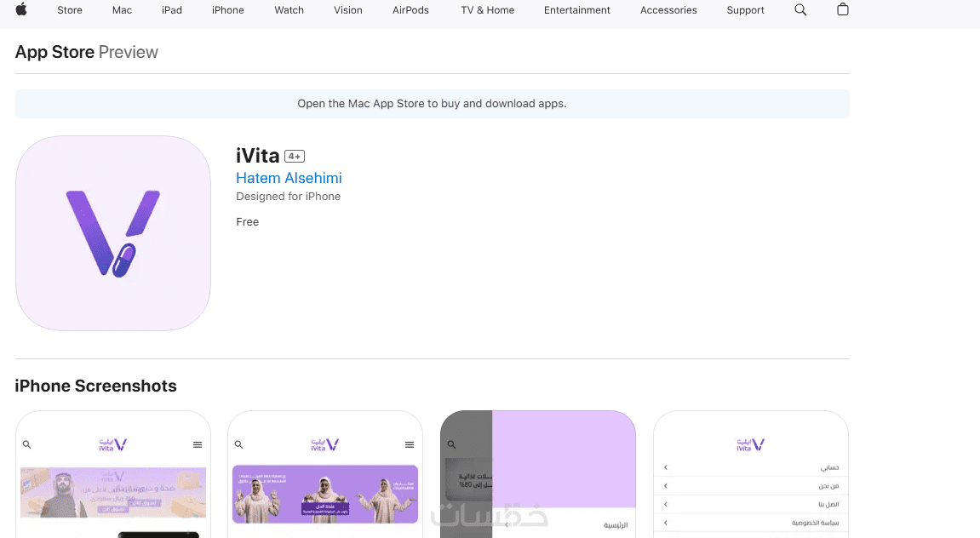Click the 'Free' price label
The image size is (980, 538).
248,222
